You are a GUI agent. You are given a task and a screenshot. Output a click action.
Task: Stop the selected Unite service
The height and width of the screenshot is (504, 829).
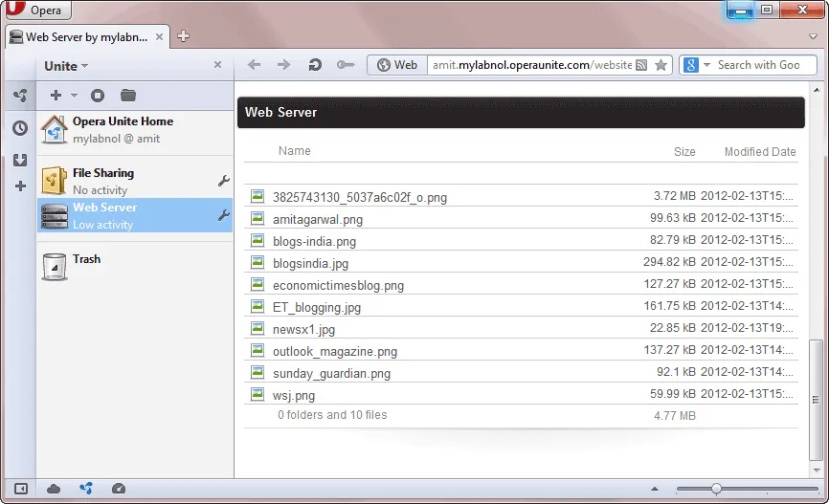(98, 96)
